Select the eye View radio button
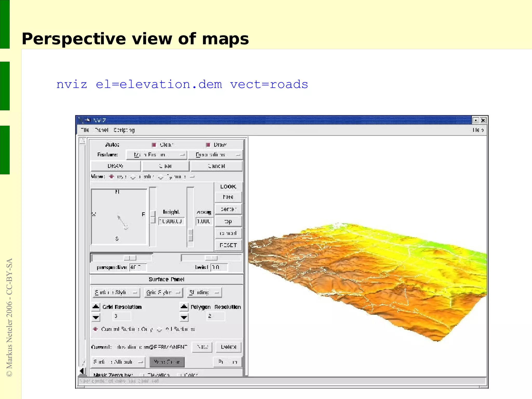The width and height of the screenshot is (532, 399). pyautogui.click(x=111, y=177)
